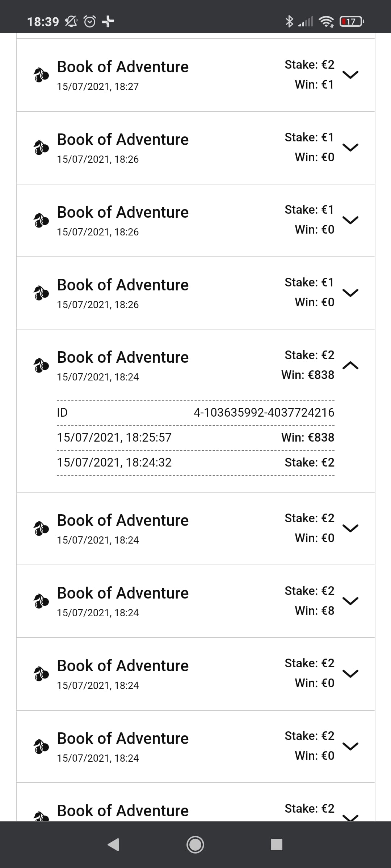391x868 pixels.
Task: Tap the Book of Adventure title of the €838 entry
Action: 123,357
